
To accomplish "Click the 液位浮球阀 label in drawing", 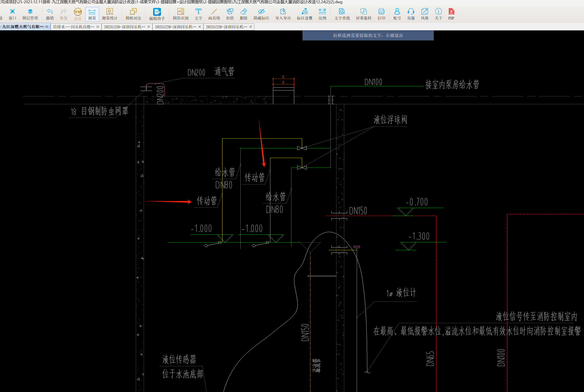I will [390, 120].
